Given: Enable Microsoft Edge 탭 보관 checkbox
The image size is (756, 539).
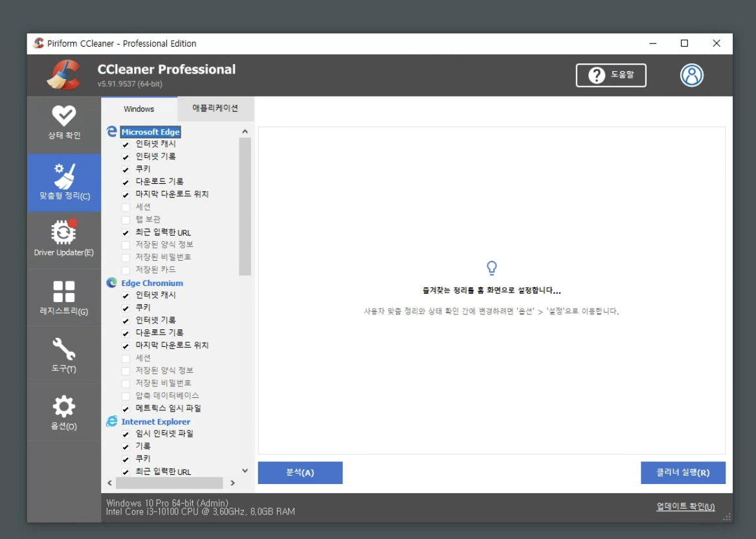Looking at the screenshot, I should tap(126, 220).
